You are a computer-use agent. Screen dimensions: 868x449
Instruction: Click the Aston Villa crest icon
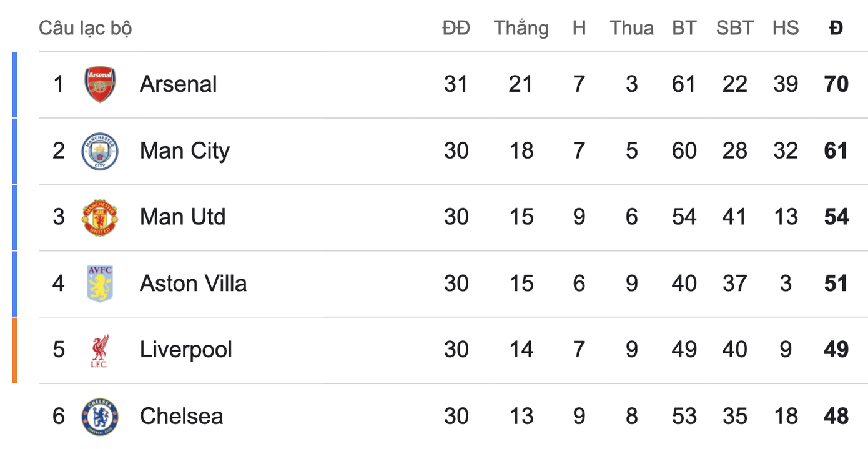point(100,284)
